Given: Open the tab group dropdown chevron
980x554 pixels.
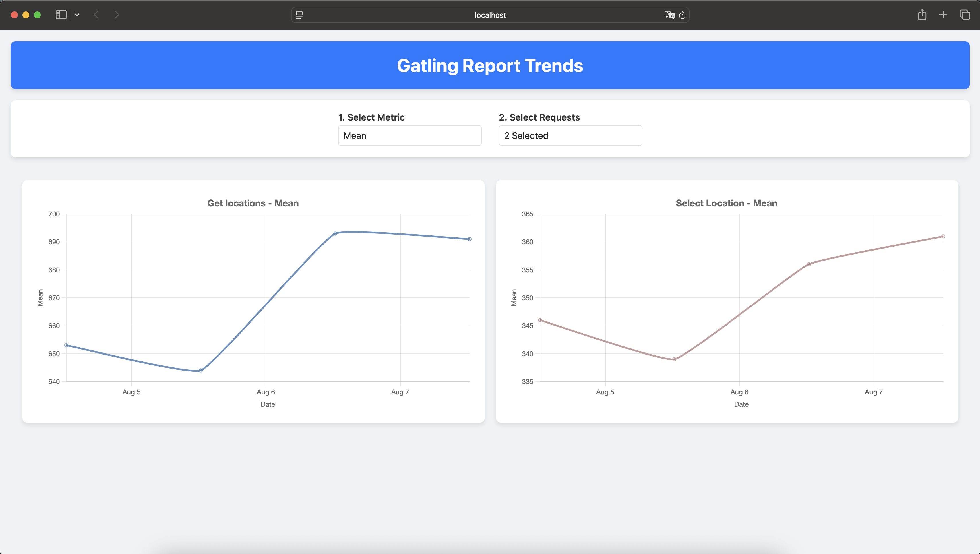Looking at the screenshot, I should click(x=77, y=15).
